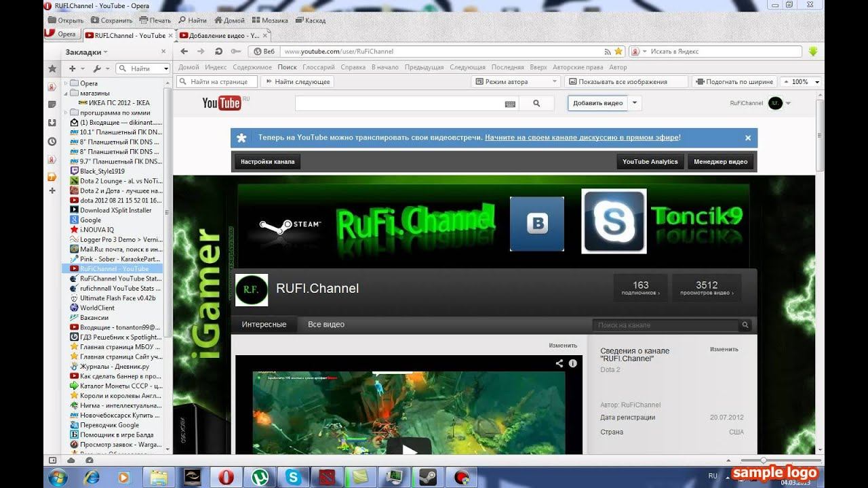This screenshot has width=868, height=488.
Task: Select the Интересные channel tab
Action: (x=264, y=325)
